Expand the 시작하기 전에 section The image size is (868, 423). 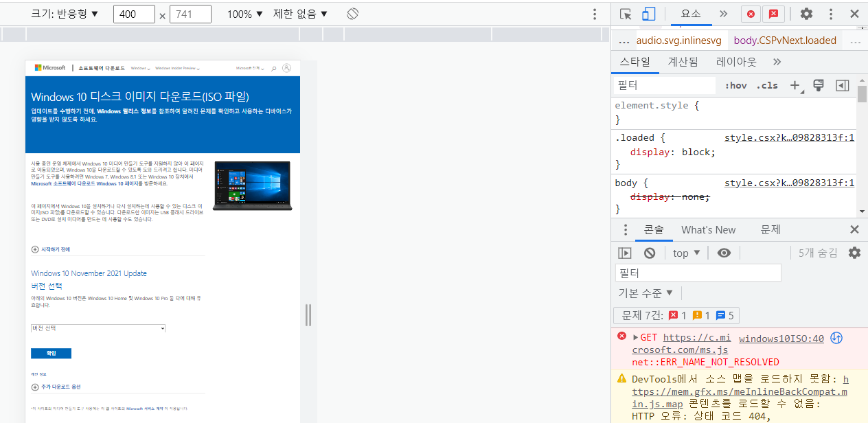pos(50,249)
